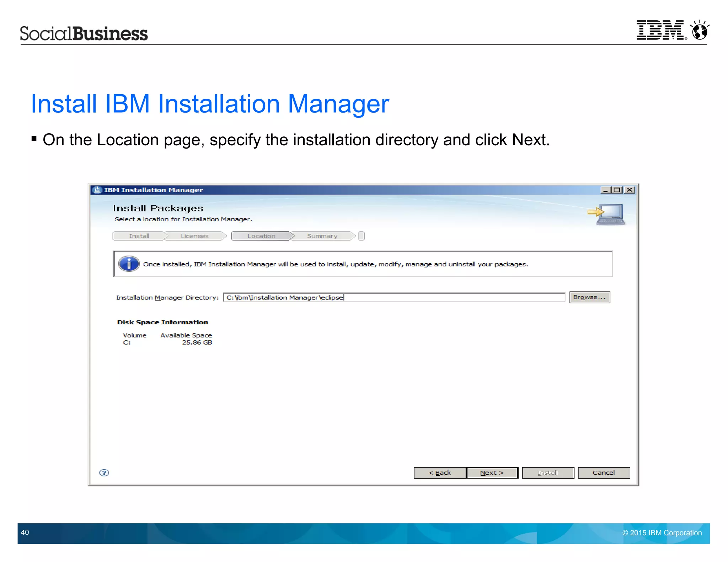Screen dimensions: 728x562
Task: Click the Available Space column header
Action: 186,335
